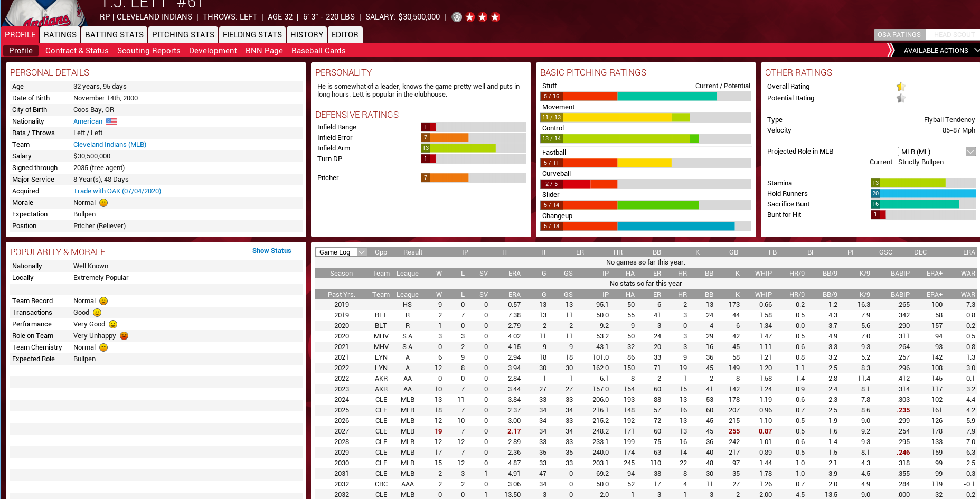The width and height of the screenshot is (980, 499).
Task: Click the Show Status link
Action: click(271, 251)
